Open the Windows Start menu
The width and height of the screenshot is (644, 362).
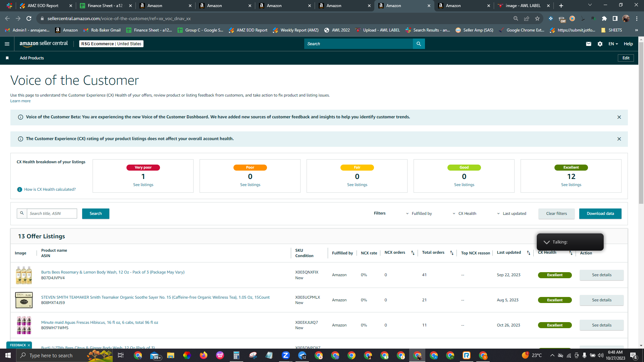coord(8,355)
